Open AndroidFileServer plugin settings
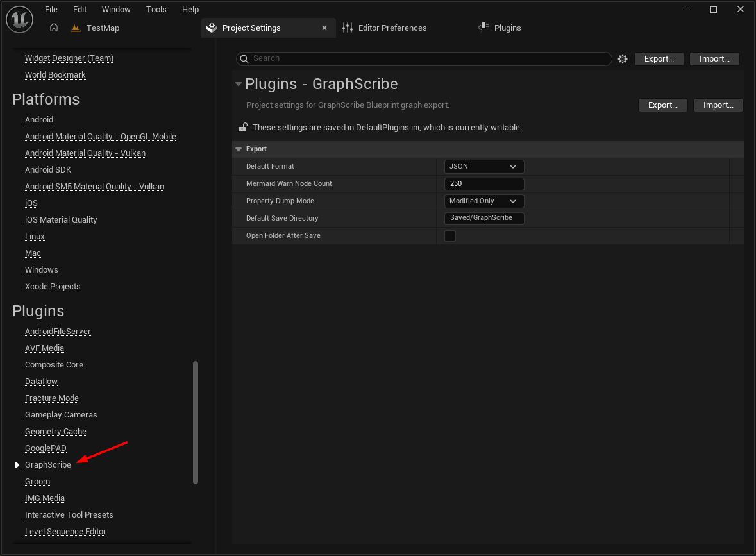 point(57,332)
